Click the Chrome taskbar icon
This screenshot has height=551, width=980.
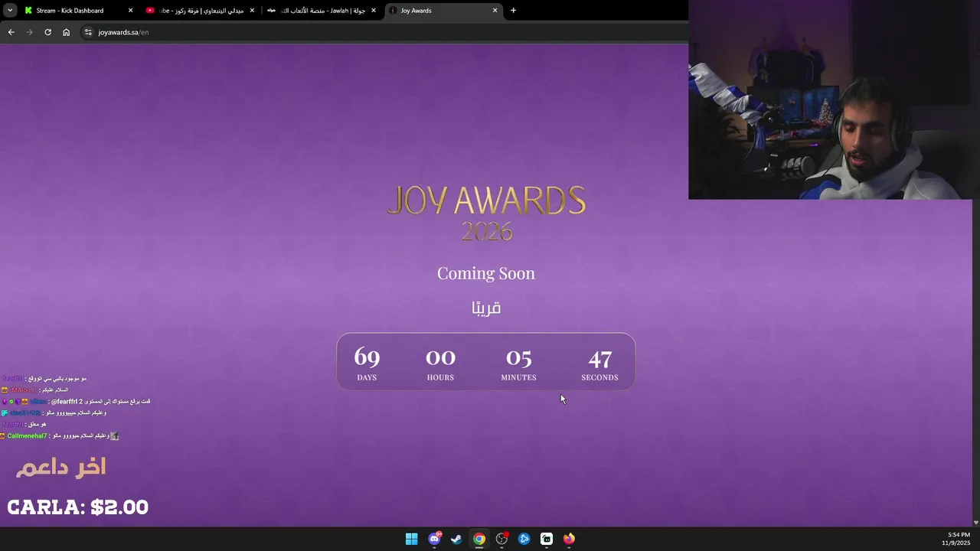(x=479, y=539)
